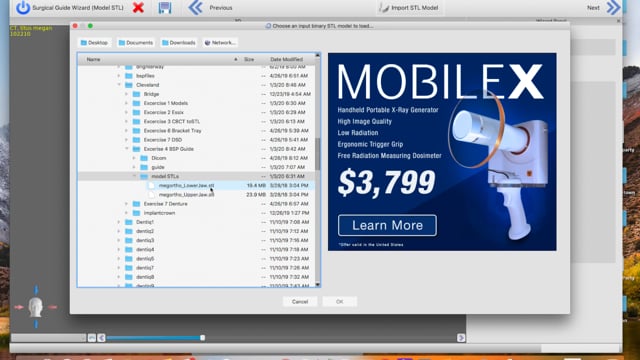Open the Downloads shortcut folder
Image resolution: width=640 pixels, height=360 pixels.
[179, 42]
